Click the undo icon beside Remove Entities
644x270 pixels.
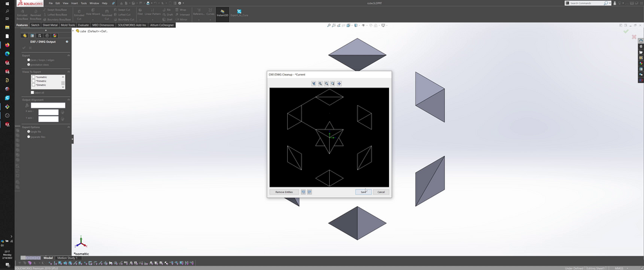[x=303, y=192]
